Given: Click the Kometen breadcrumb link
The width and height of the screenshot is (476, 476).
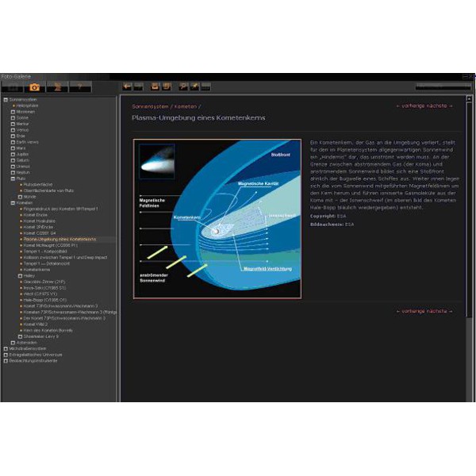Looking at the screenshot, I should [186, 106].
